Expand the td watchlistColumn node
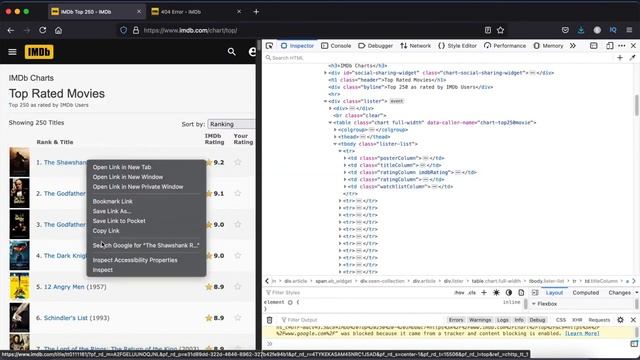The image size is (640, 360). pos(345,187)
